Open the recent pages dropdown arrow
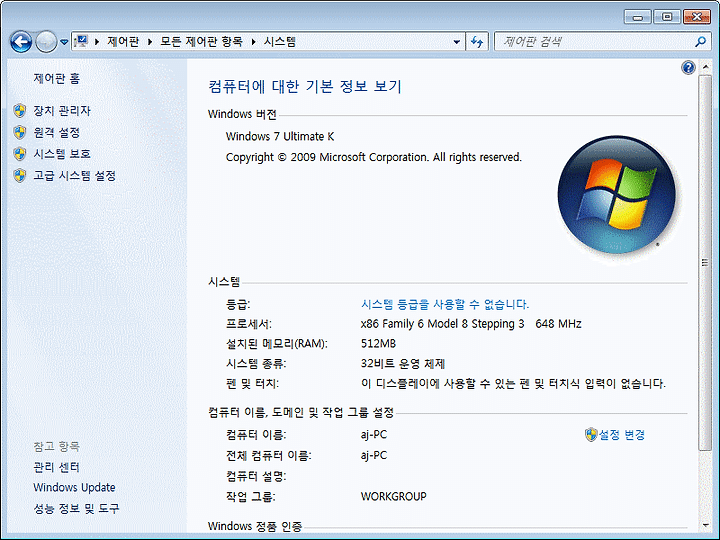 tap(64, 42)
